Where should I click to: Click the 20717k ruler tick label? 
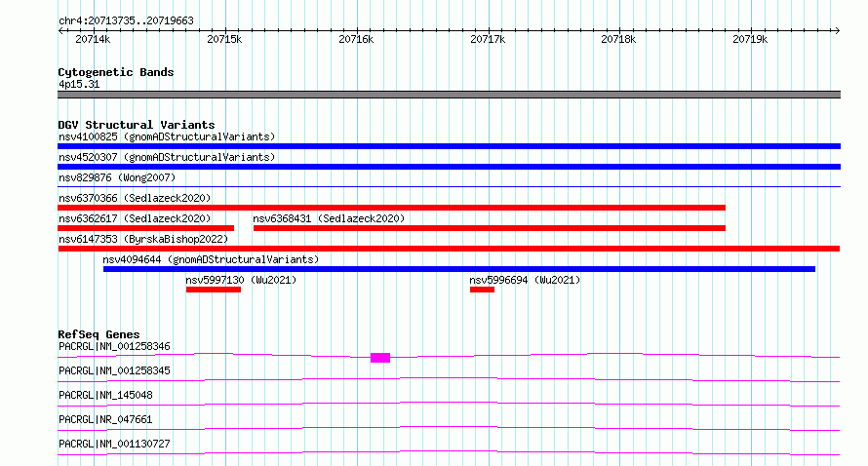click(x=488, y=39)
